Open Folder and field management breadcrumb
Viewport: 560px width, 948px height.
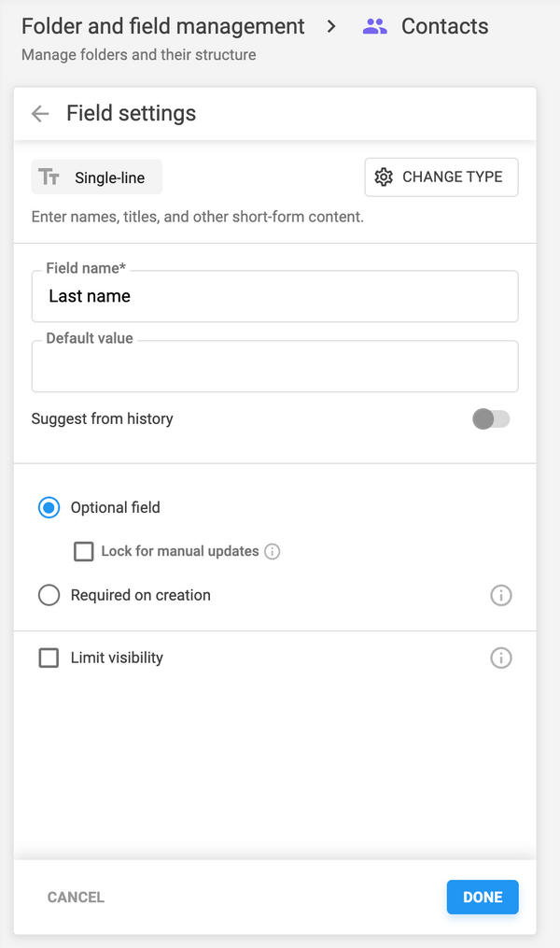click(163, 26)
